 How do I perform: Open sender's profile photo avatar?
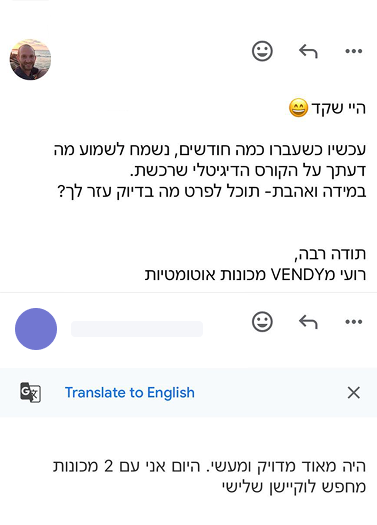click(x=30, y=60)
